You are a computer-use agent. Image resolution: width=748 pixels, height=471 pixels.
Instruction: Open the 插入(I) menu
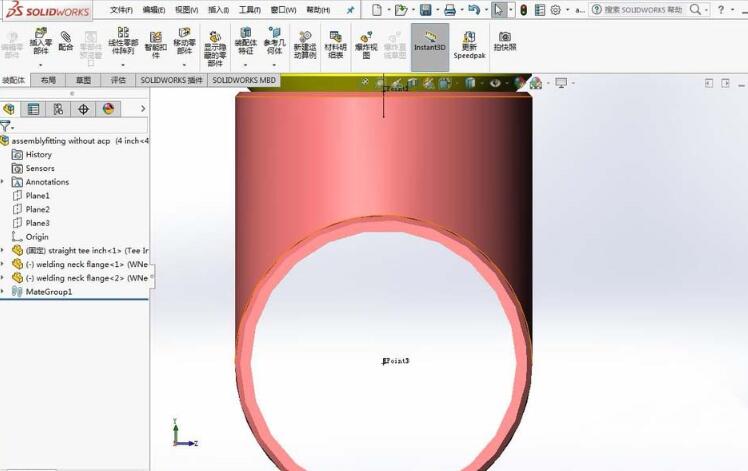tap(218, 10)
